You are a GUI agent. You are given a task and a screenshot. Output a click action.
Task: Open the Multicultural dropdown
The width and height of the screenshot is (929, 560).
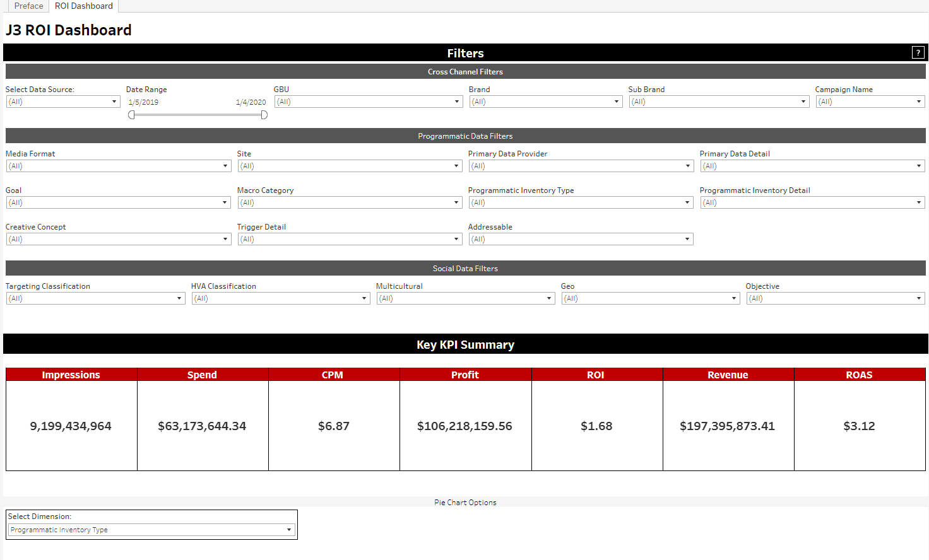coord(466,298)
